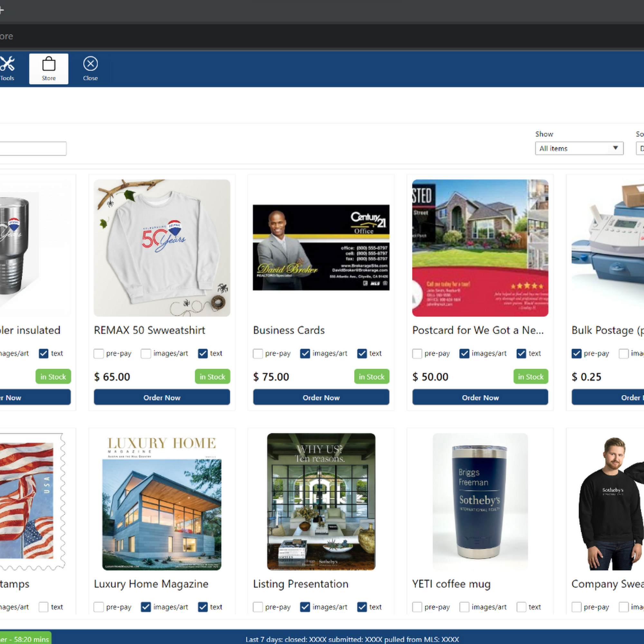The width and height of the screenshot is (644, 644).
Task: Open the Tools wrench icon
Action: click(x=7, y=64)
